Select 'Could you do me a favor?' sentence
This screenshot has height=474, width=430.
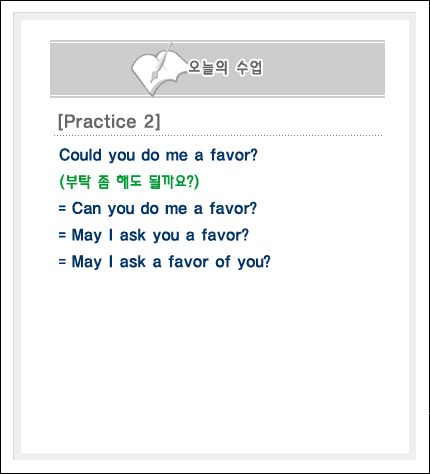(x=158, y=155)
